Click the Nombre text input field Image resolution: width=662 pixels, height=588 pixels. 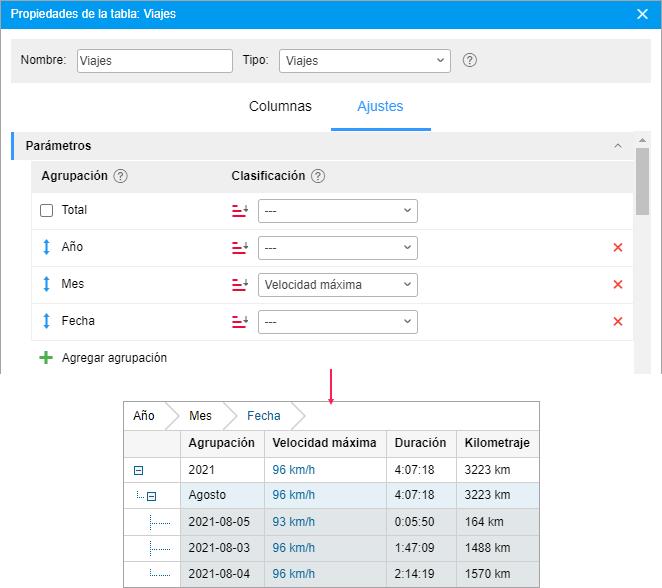pos(153,60)
